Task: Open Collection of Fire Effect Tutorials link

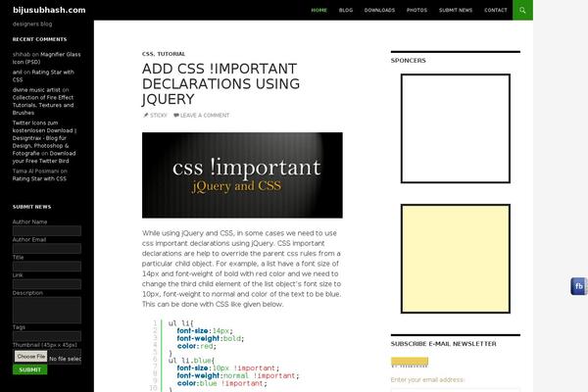Action: point(43,105)
